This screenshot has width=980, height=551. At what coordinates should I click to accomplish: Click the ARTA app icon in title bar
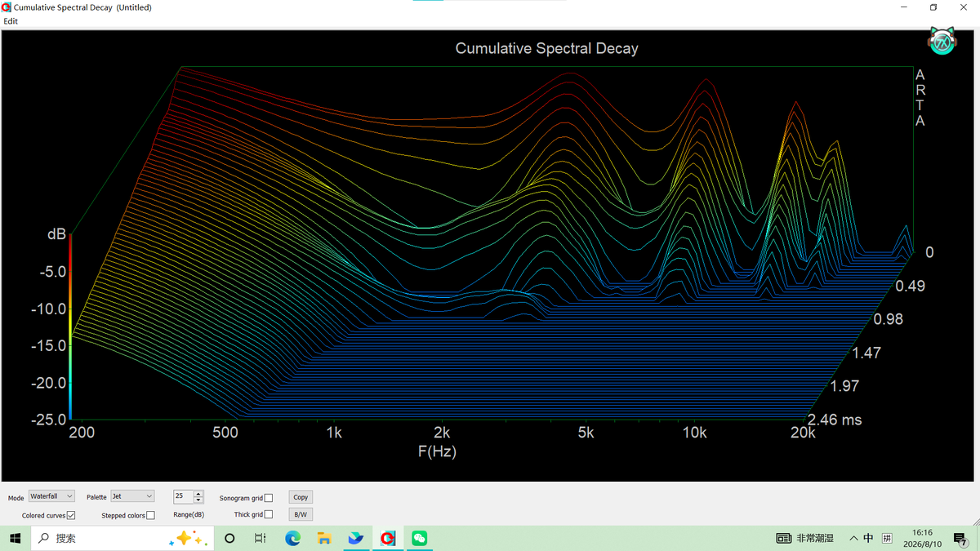[x=7, y=7]
